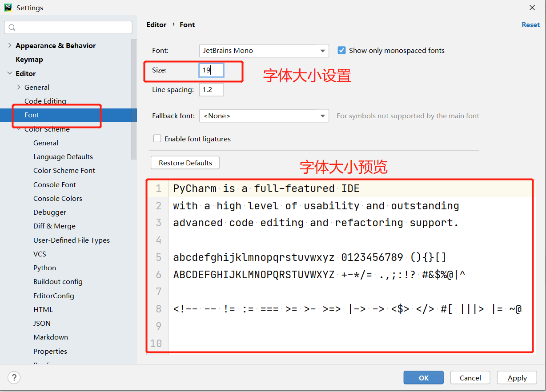Screen dimensions: 546x392
Task: Click the Editor breadcrumb label
Action: click(157, 25)
